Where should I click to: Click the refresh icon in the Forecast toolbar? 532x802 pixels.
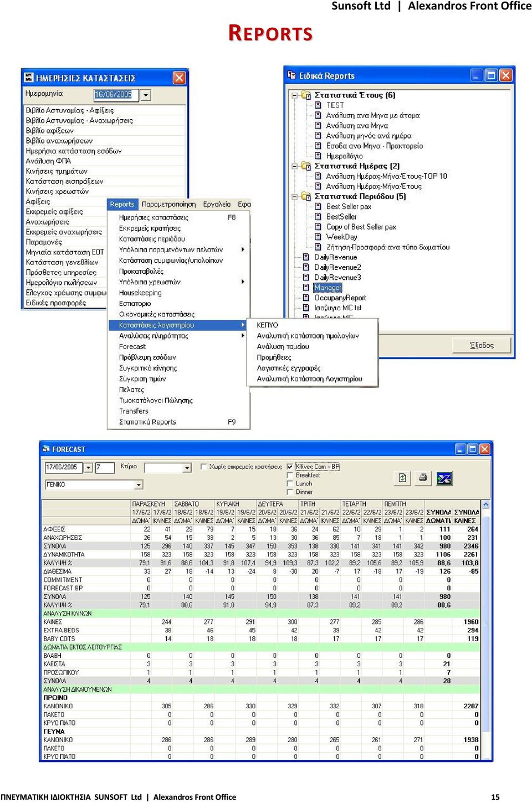(x=402, y=478)
